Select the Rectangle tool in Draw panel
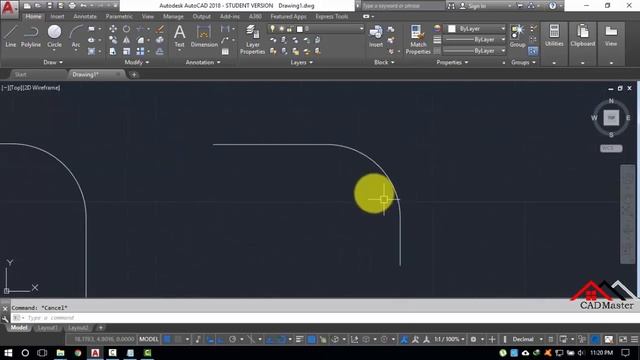 91,29
